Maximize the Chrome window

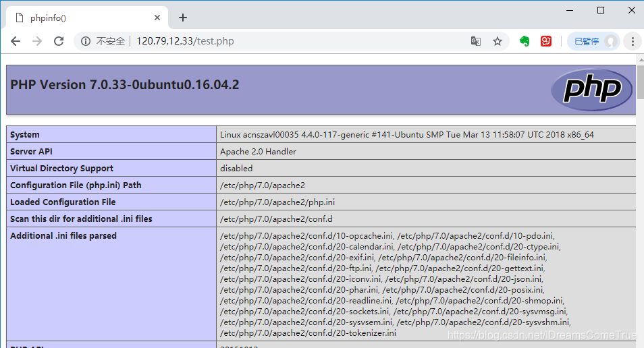(601, 10)
